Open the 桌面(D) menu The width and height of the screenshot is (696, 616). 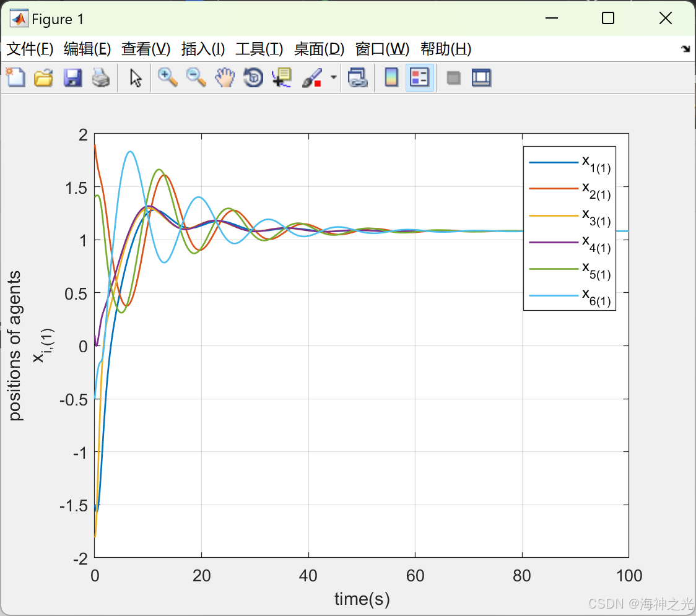point(319,49)
